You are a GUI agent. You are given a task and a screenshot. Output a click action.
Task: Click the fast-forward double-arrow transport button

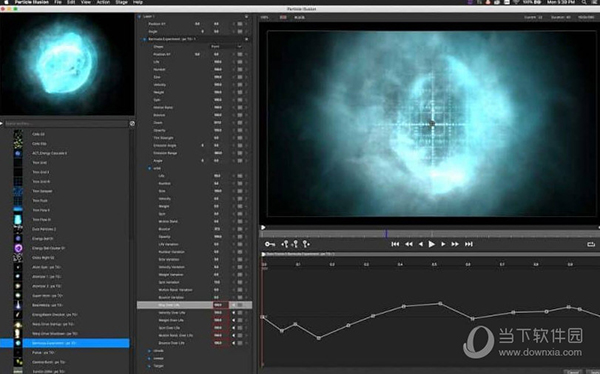tap(455, 244)
